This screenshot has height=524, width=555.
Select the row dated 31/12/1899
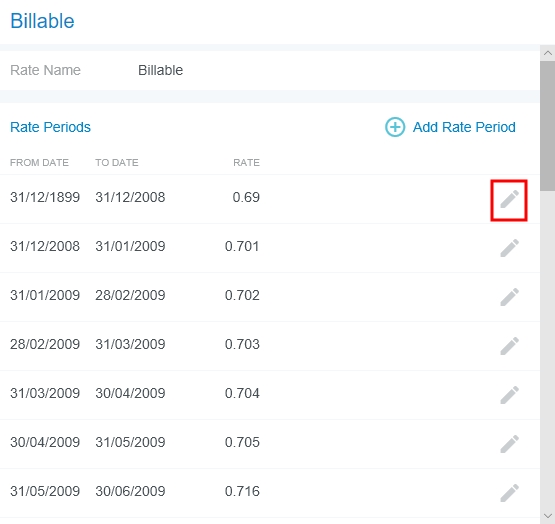tap(270, 199)
